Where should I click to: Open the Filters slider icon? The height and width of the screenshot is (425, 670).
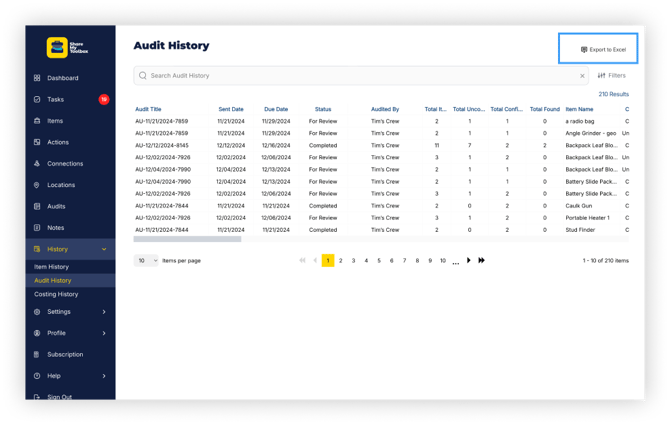(602, 76)
